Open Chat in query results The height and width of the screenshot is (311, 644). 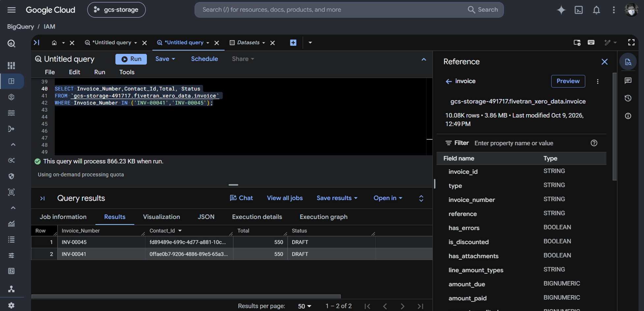pyautogui.click(x=241, y=198)
